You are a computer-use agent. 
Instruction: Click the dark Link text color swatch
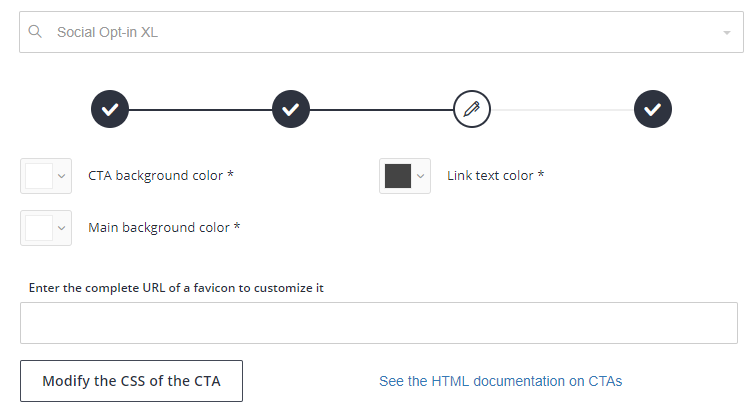tap(398, 176)
